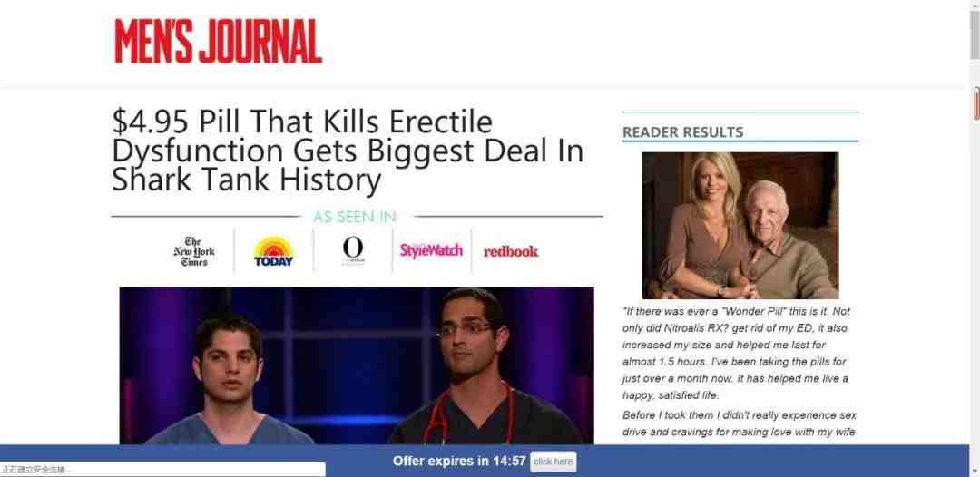Click the Reader Results couple photo

(740, 226)
